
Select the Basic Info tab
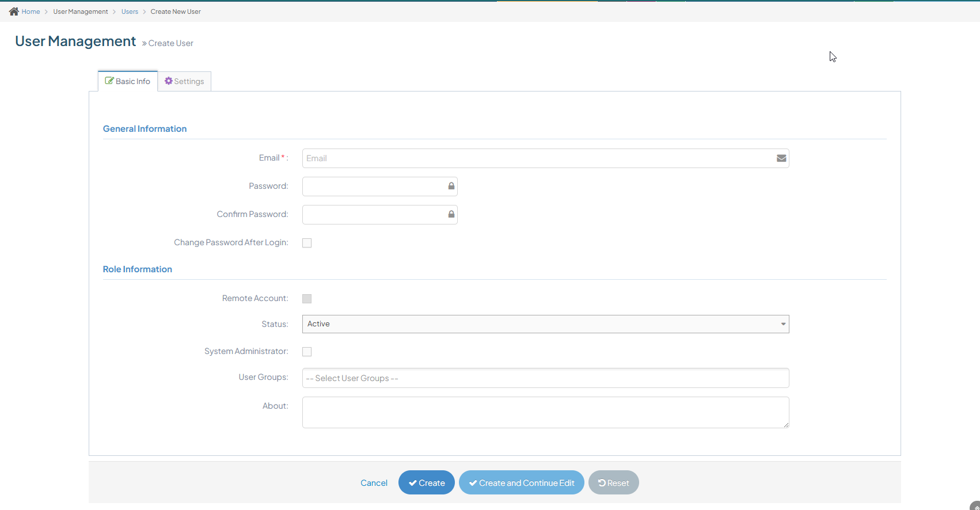click(x=128, y=81)
